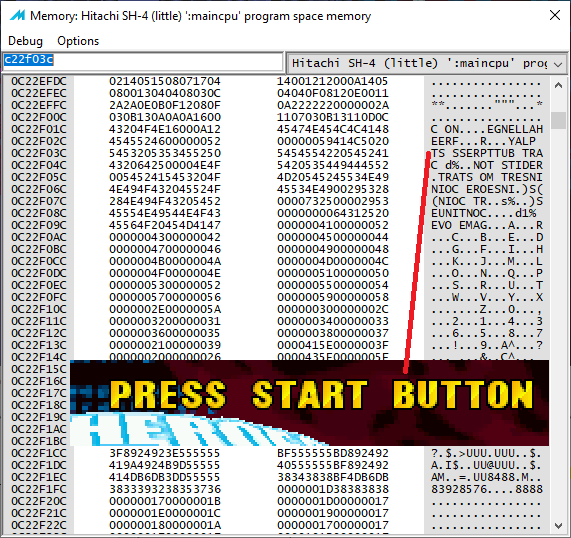The width and height of the screenshot is (571, 538).
Task: Select address 0C22EFDC
Action: pos(39,81)
